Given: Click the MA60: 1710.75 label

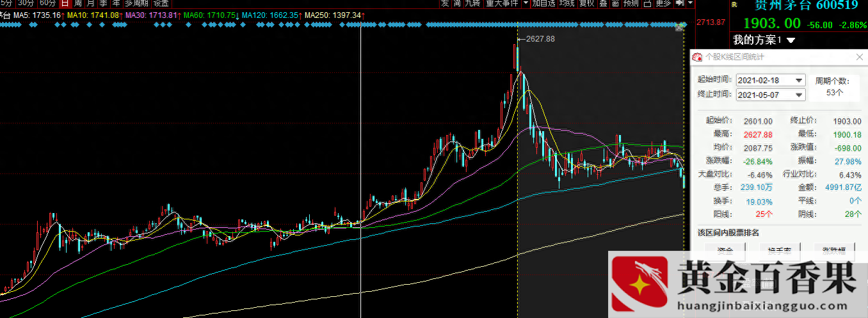Looking at the screenshot, I should click(x=209, y=15).
